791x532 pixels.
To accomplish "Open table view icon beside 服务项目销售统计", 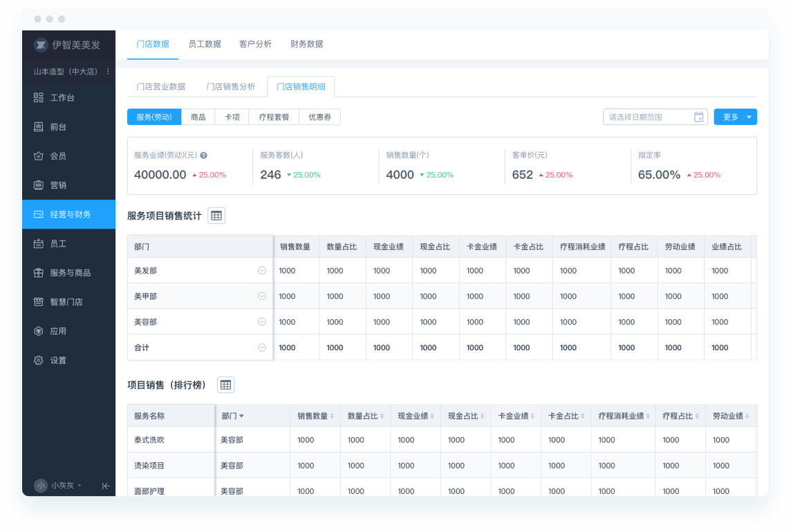I will point(216,216).
